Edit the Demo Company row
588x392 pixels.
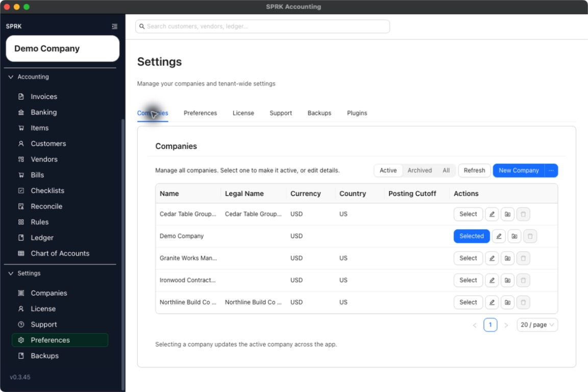coord(499,236)
